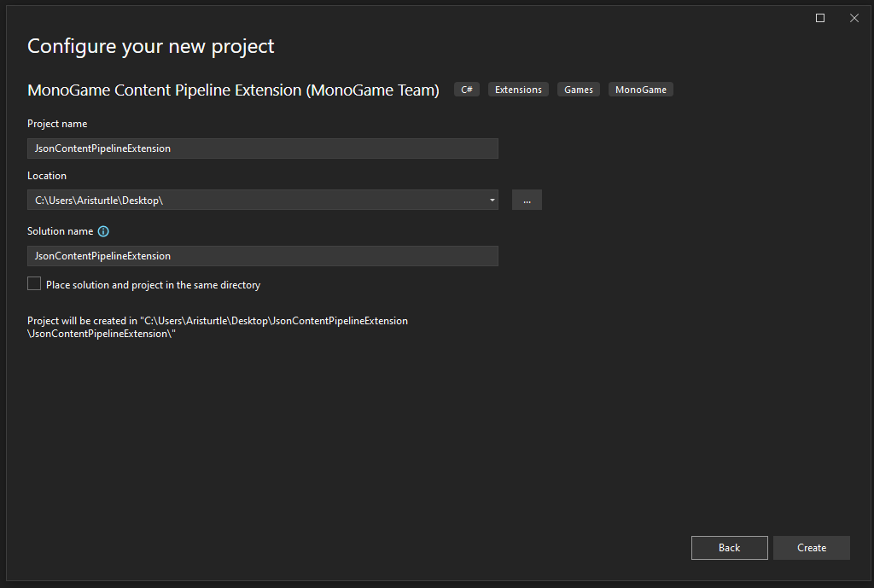Click the 'Location' label
874x588 pixels.
pyautogui.click(x=47, y=176)
